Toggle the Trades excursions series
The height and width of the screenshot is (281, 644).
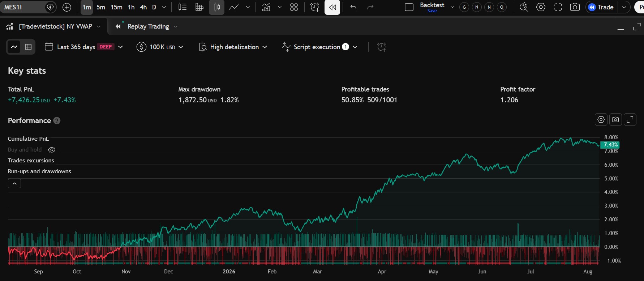[x=31, y=160]
